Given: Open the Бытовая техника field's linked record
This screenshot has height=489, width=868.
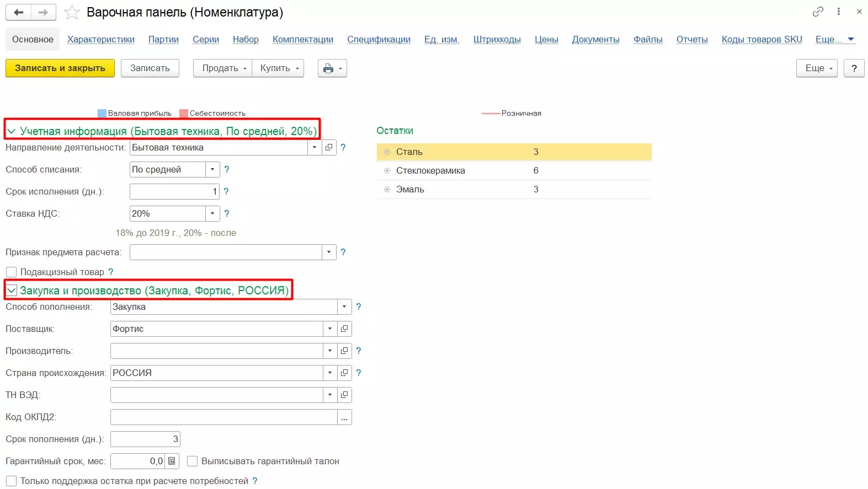Looking at the screenshot, I should tap(329, 148).
